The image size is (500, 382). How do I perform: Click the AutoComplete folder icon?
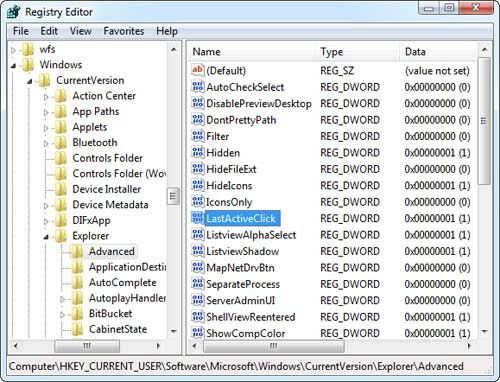click(x=77, y=283)
